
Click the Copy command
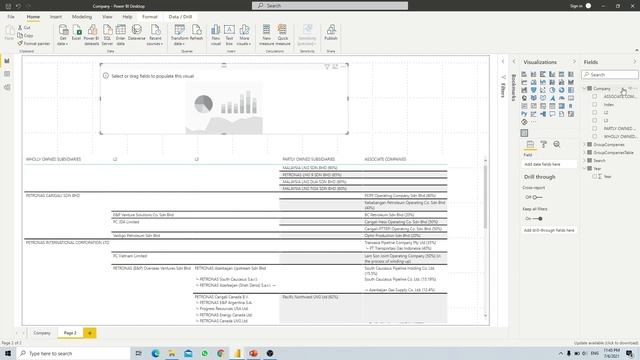(x=25, y=36)
